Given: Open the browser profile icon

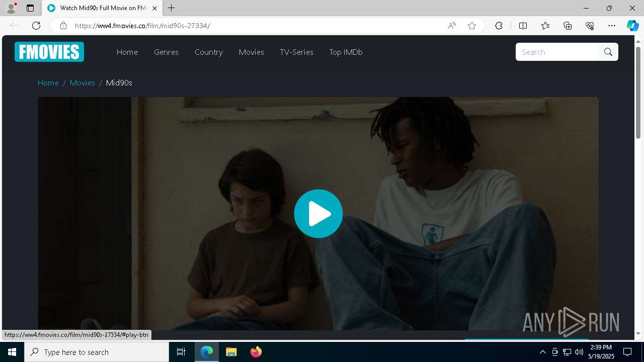Looking at the screenshot, I should 11,8.
